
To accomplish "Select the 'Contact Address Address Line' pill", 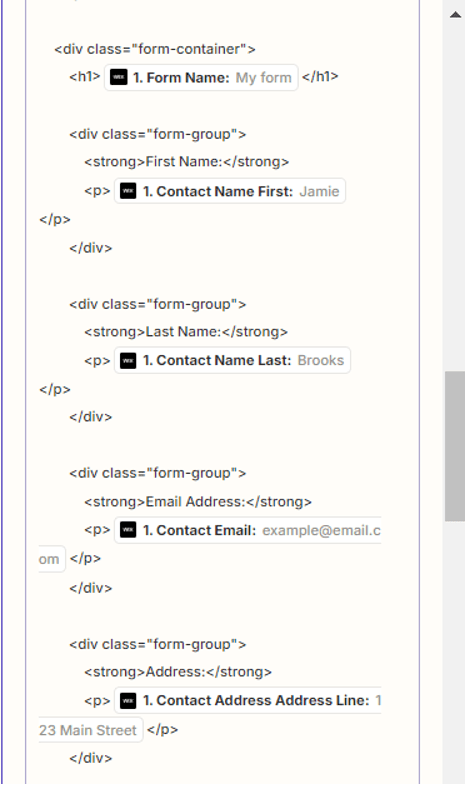I will [x=248, y=700].
